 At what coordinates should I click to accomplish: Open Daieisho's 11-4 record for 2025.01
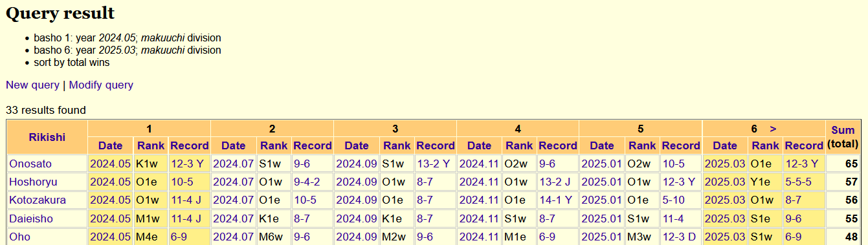pos(674,218)
